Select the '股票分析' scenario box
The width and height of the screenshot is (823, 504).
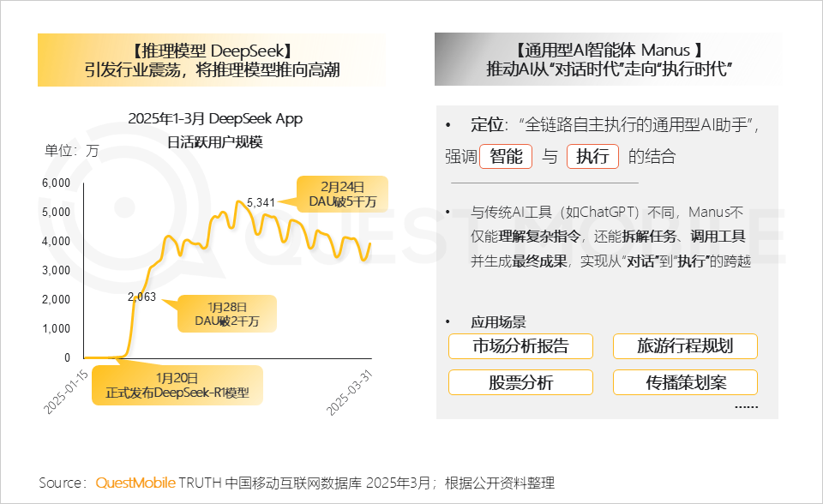point(520,383)
